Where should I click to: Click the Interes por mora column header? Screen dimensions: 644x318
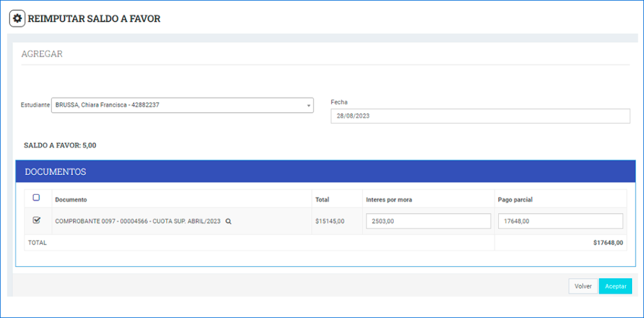pos(389,200)
